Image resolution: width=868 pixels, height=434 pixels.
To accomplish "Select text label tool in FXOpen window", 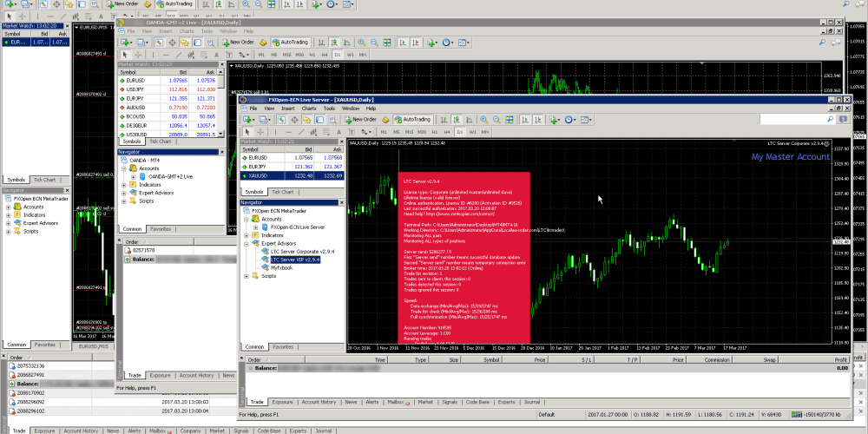I will click(352, 132).
